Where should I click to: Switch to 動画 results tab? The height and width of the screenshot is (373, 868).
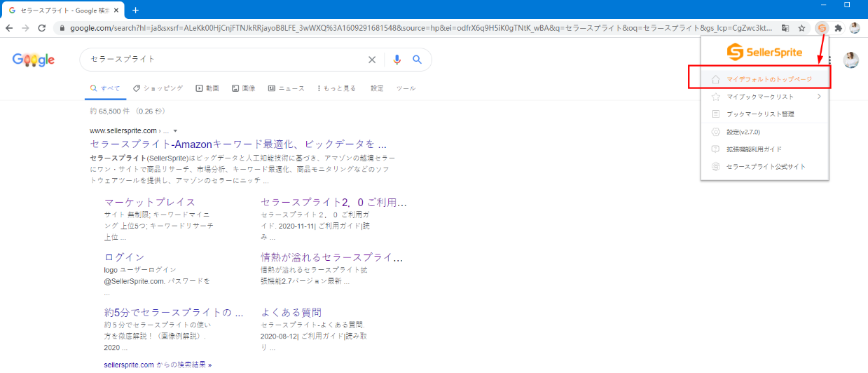207,88
